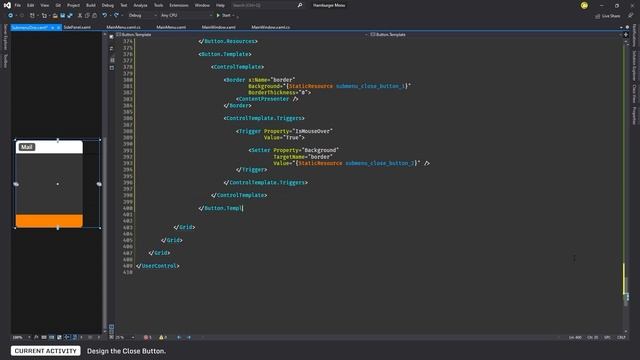Click the search magnifier icon
The height and width of the screenshot is (360, 640).
[300, 5]
